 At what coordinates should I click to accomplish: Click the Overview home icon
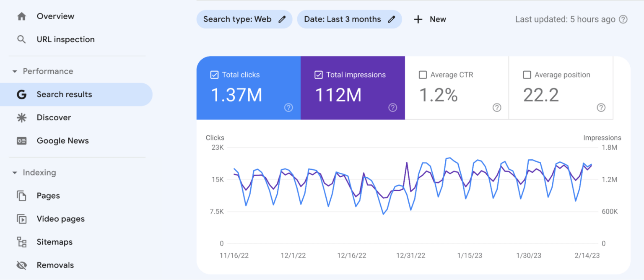(21, 16)
